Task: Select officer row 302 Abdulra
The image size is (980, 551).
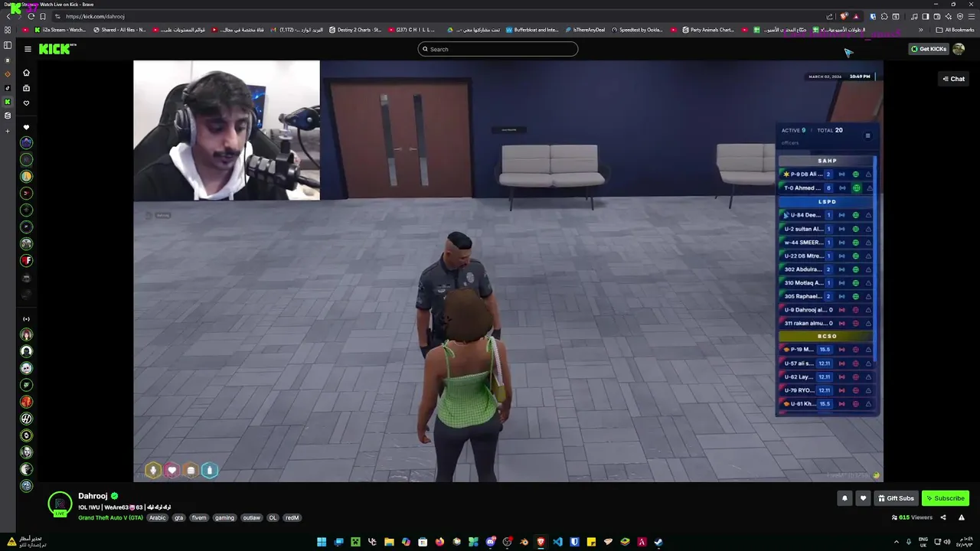Action: 827,269
